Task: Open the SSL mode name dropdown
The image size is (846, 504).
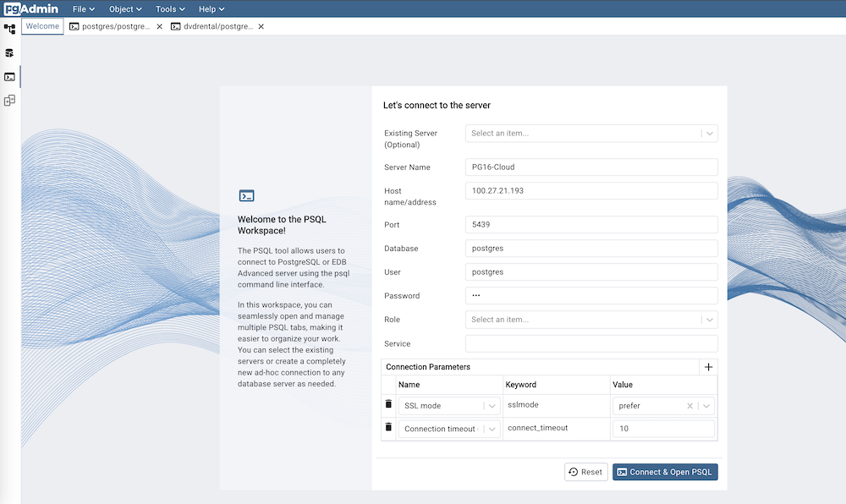Action: click(491, 404)
